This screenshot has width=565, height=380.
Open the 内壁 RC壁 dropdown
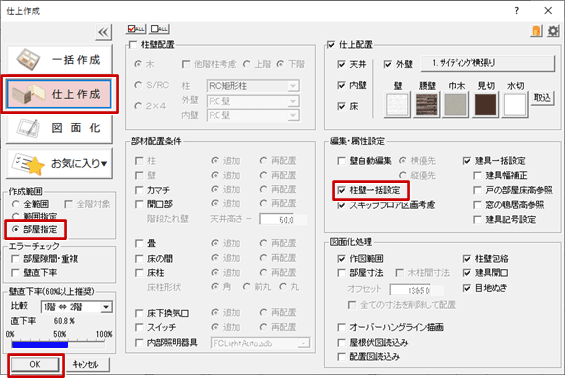pos(253,115)
